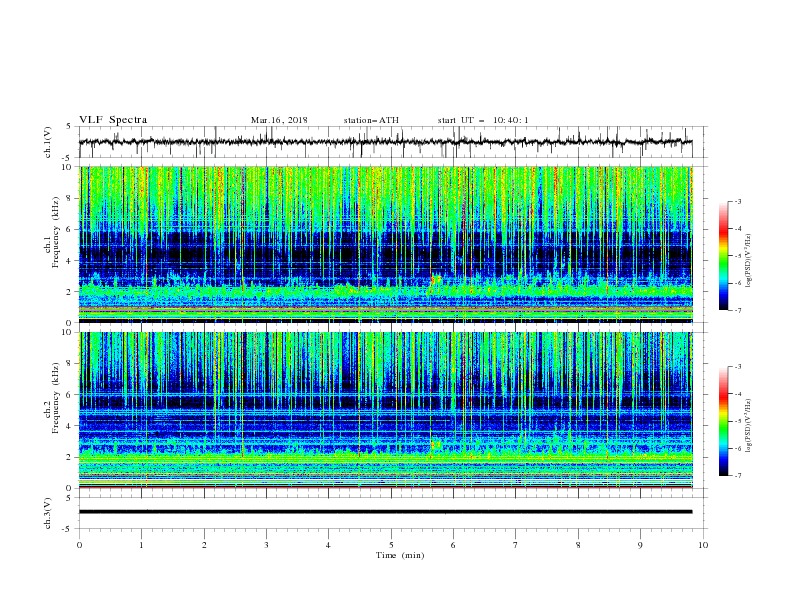Click the ch.2 "Frequency (kHz)" axis label
The image size is (792, 612).
point(56,398)
